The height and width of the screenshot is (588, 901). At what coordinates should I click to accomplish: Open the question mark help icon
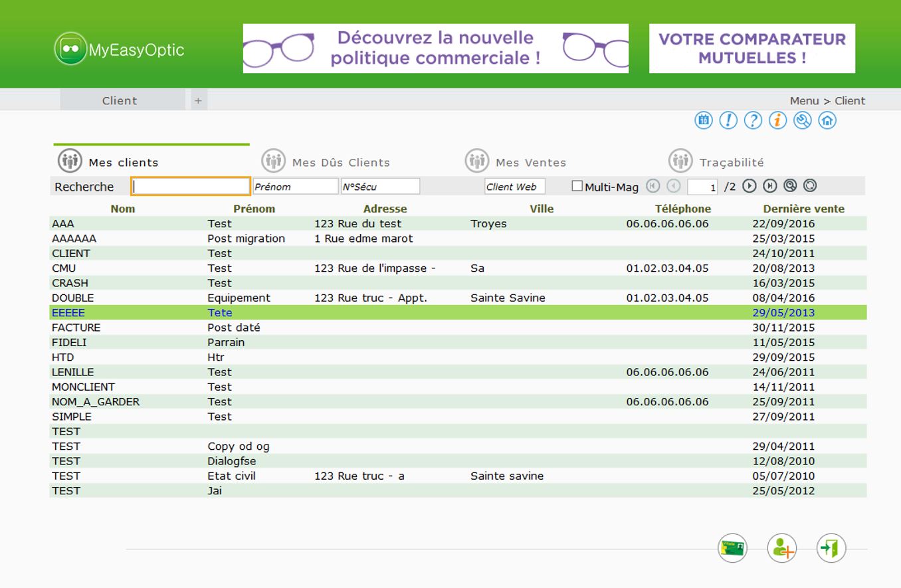(753, 120)
